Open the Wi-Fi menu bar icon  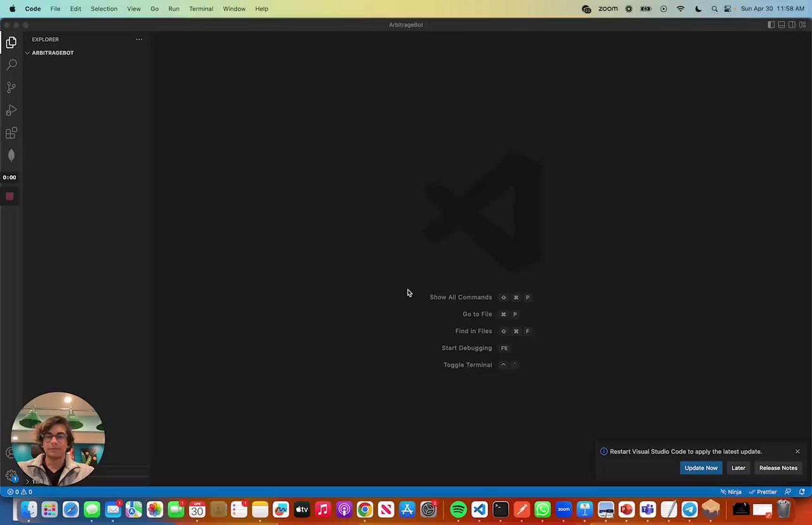pos(681,9)
